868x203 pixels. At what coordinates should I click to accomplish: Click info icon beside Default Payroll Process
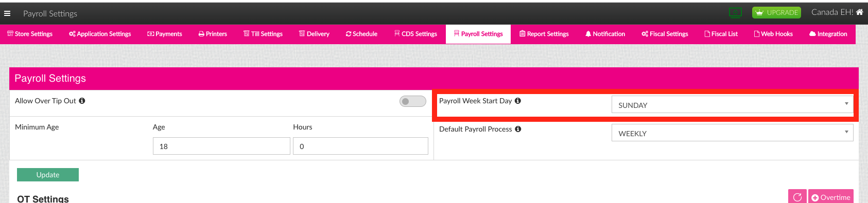pos(518,129)
